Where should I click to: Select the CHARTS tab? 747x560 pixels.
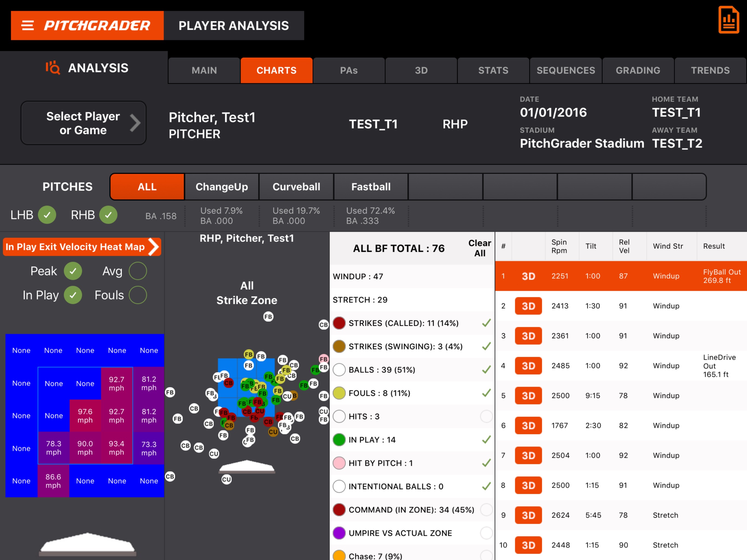pyautogui.click(x=276, y=70)
